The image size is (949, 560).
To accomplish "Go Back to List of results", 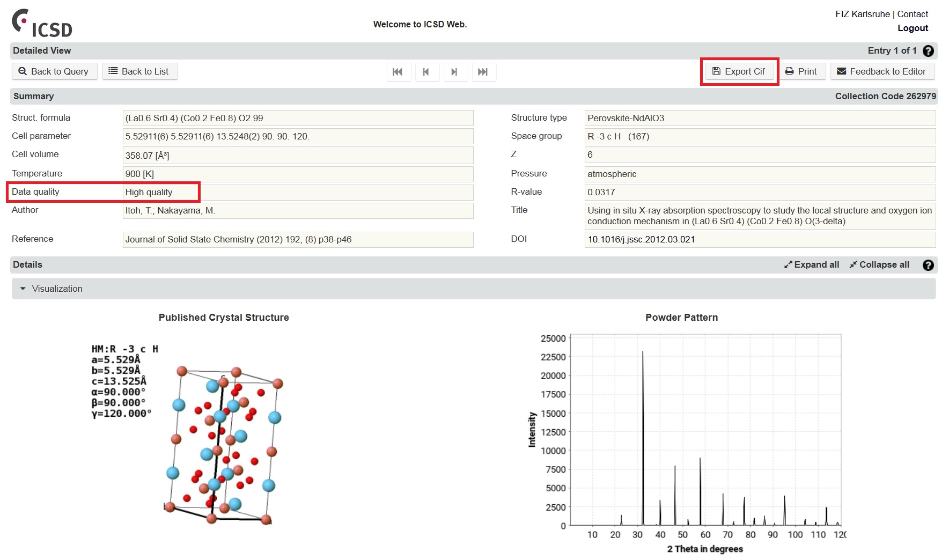I will 139,71.
